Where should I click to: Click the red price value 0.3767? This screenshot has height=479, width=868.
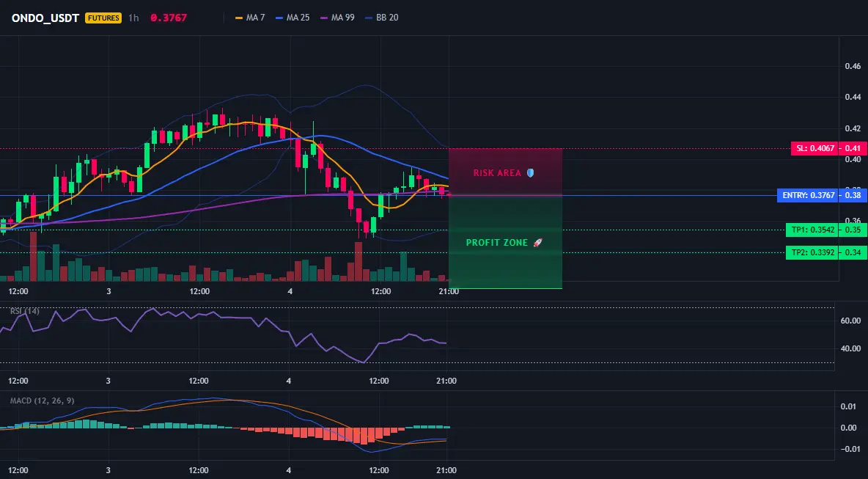click(x=169, y=18)
